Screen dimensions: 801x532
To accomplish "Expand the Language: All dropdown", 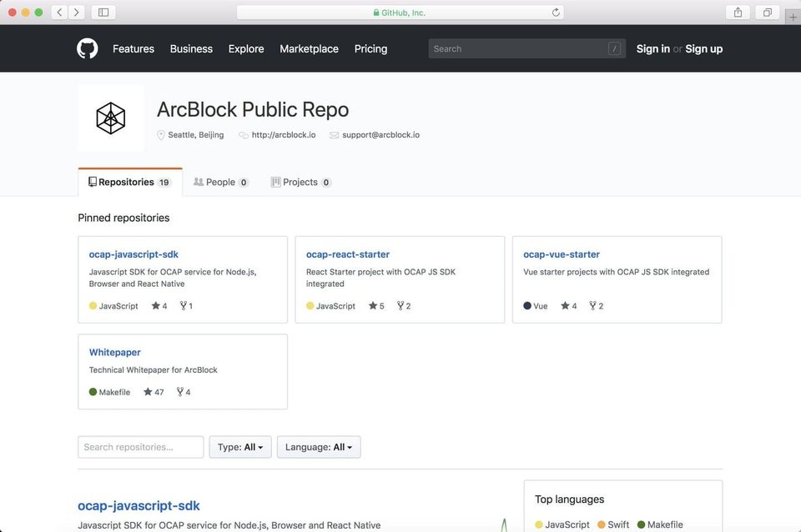I will click(x=318, y=447).
